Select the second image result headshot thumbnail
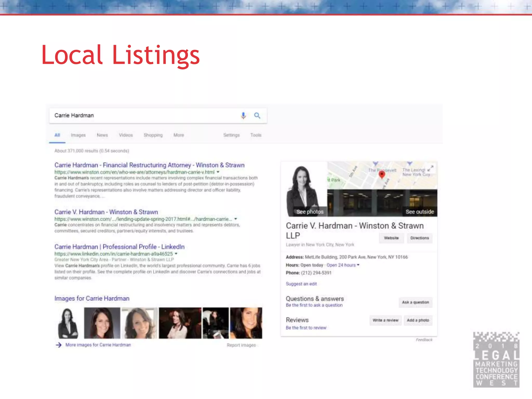This screenshot has width=532, height=399. (102, 323)
